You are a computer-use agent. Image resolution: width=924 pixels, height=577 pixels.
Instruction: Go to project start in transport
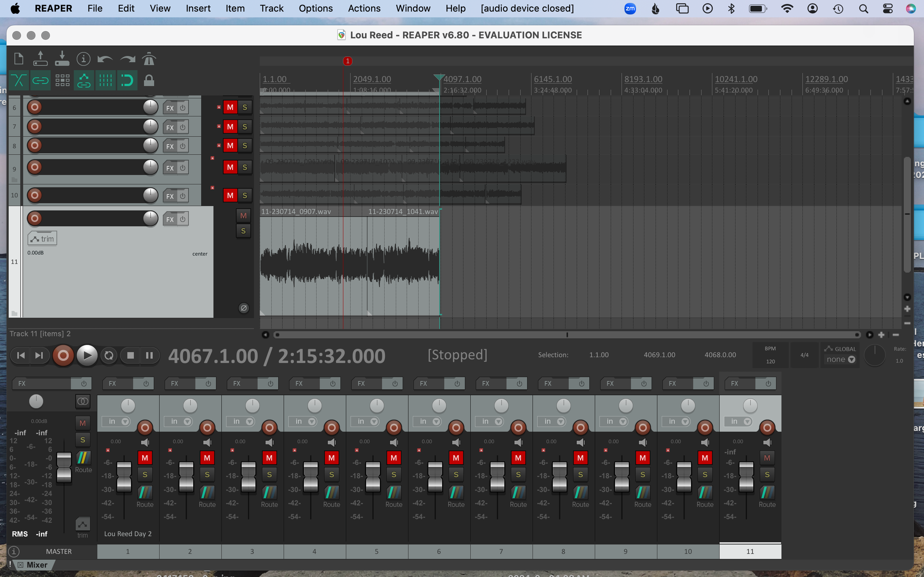[x=21, y=356]
